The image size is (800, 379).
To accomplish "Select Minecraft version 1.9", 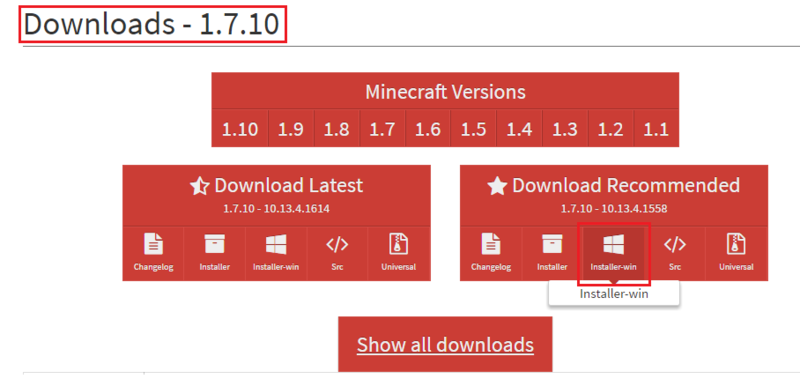I will tap(291, 129).
